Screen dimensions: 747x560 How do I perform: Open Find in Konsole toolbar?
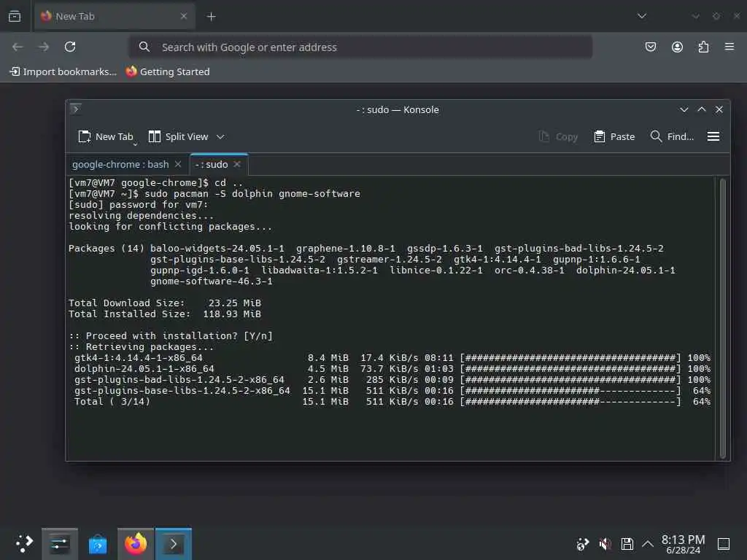coord(672,136)
